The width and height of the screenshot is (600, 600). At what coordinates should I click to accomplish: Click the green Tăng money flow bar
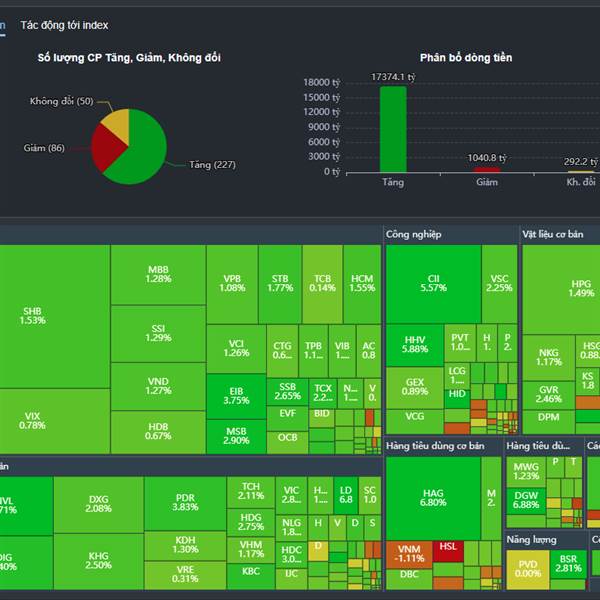pyautogui.click(x=393, y=129)
